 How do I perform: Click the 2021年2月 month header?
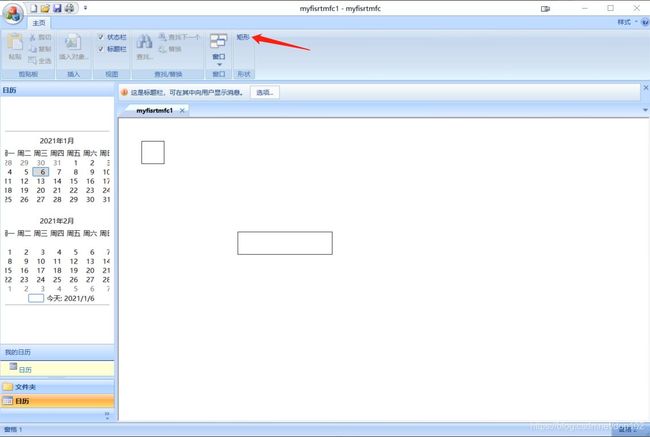click(x=57, y=221)
